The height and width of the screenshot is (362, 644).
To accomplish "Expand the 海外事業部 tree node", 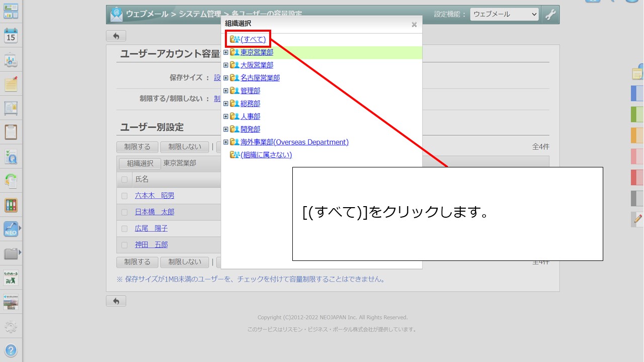I will [x=226, y=142].
